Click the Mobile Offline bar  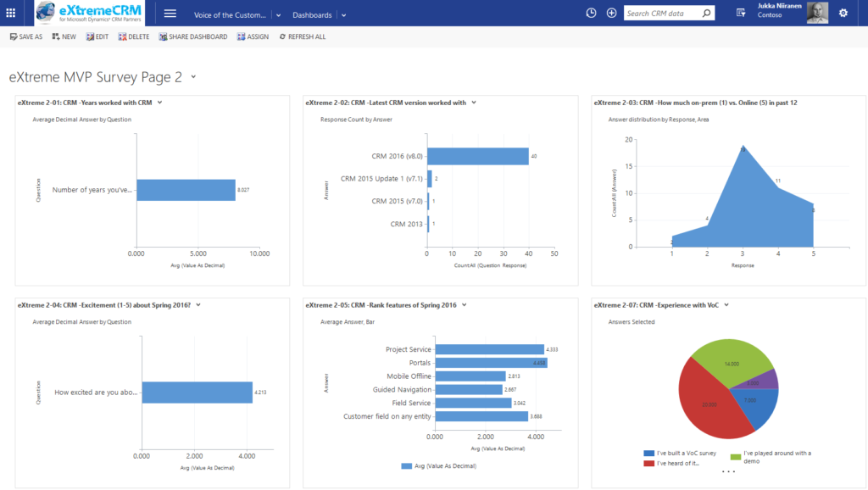pos(470,376)
